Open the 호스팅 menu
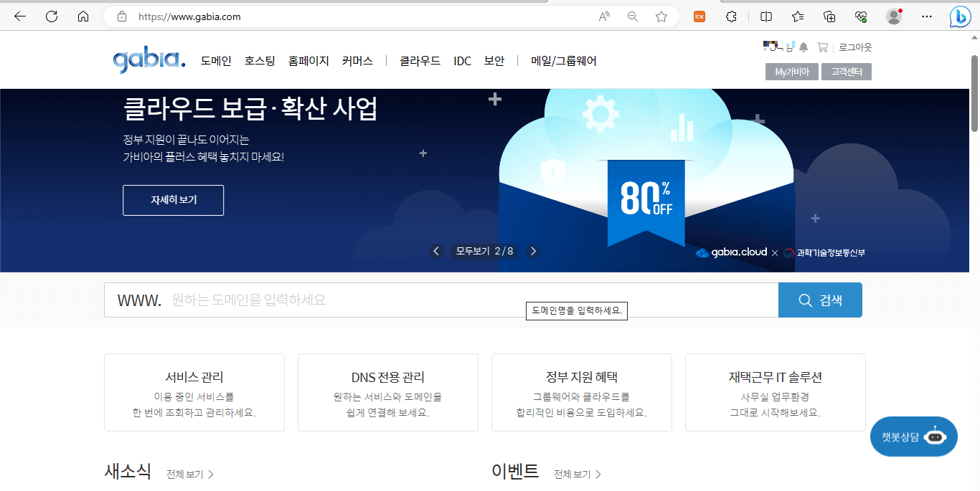 coord(260,61)
